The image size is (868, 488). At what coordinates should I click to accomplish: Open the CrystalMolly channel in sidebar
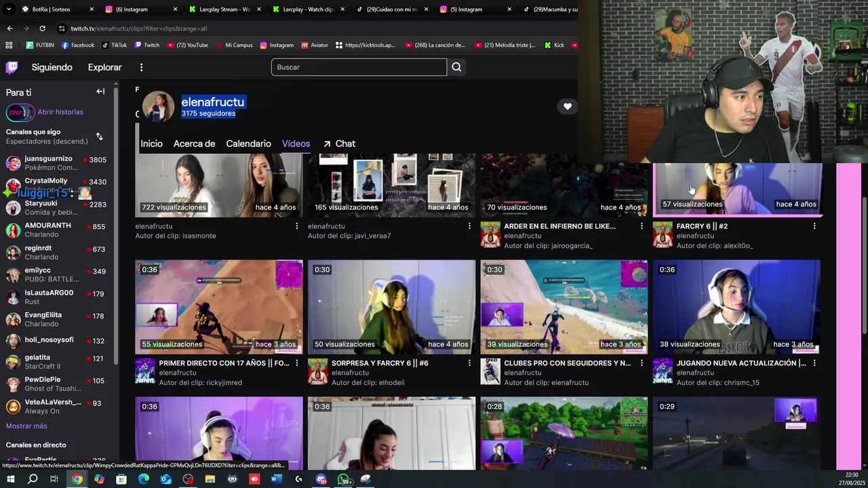pyautogui.click(x=56, y=185)
